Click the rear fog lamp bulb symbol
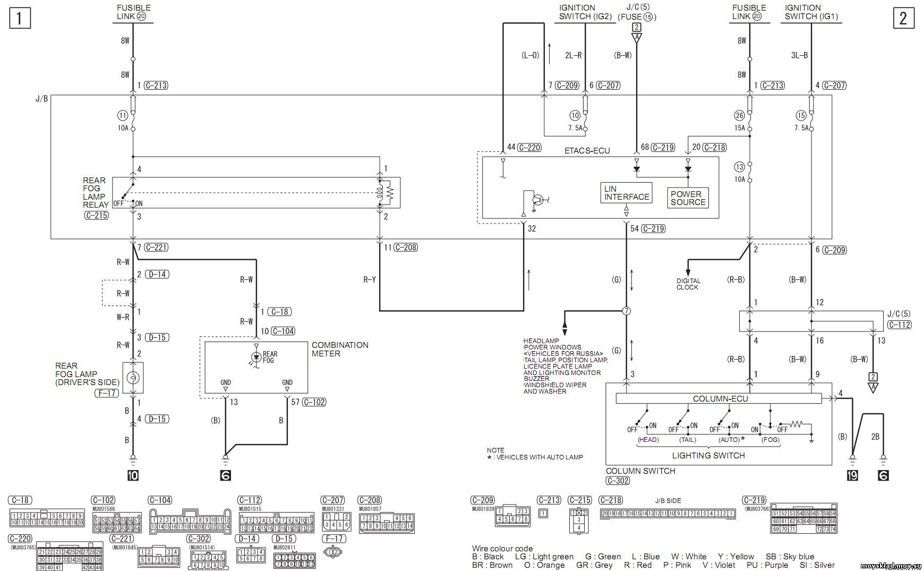The height and width of the screenshot is (571, 924). pos(133,378)
